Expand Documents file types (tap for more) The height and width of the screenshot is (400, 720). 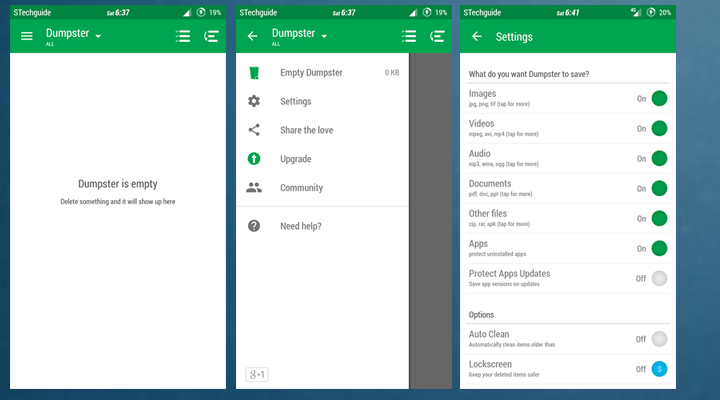coord(505,194)
